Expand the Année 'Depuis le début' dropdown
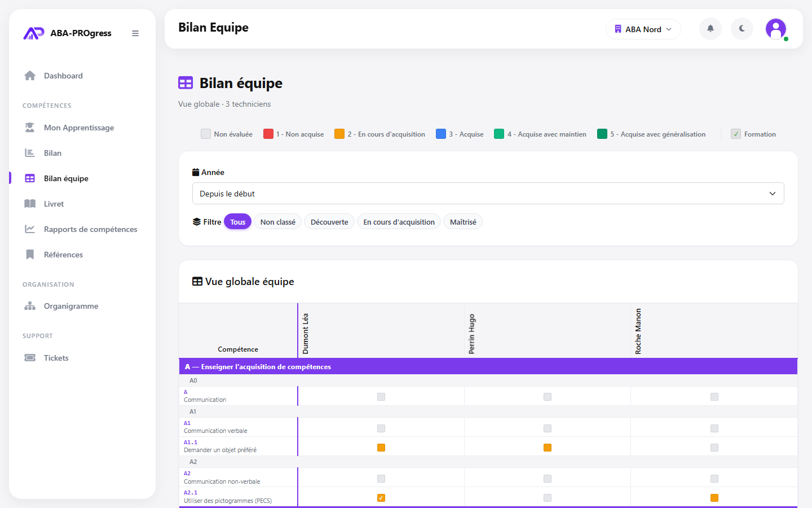Viewport: 812px width, 508px height. [x=488, y=194]
